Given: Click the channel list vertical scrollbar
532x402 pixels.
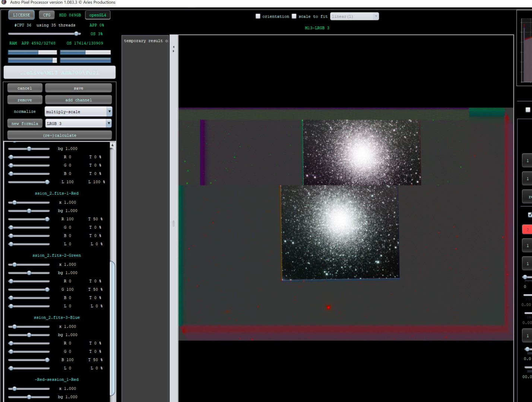Looking at the screenshot, I should pyautogui.click(x=112, y=328).
